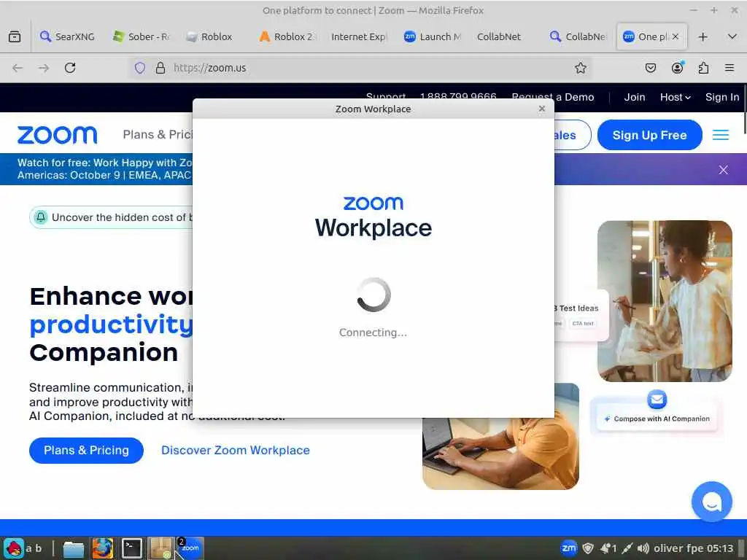Click the Firefox back arrow button
The height and width of the screenshot is (560, 747).
[x=18, y=68]
